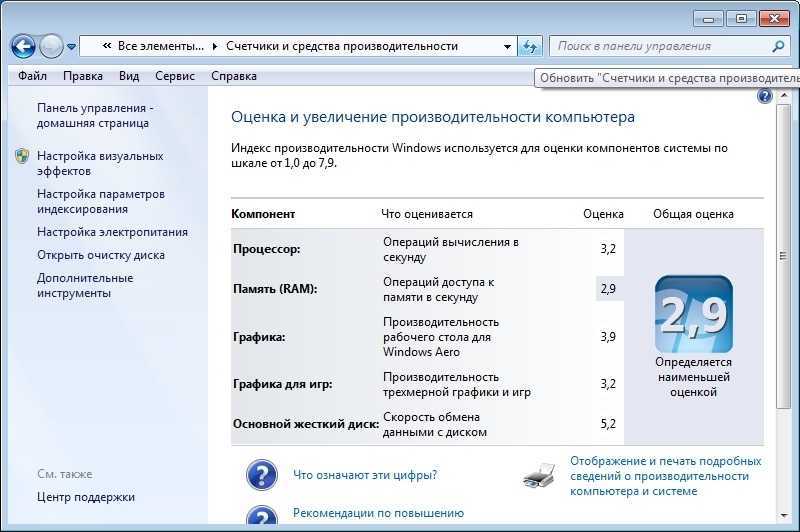
Task: Select the Графика score 3,9
Action: (x=608, y=337)
